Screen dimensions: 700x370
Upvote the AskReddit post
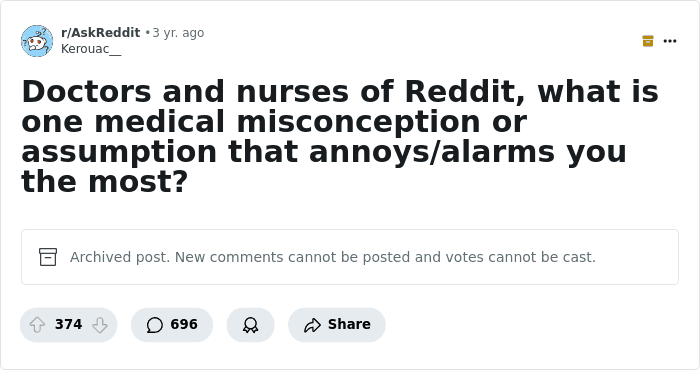tap(38, 324)
